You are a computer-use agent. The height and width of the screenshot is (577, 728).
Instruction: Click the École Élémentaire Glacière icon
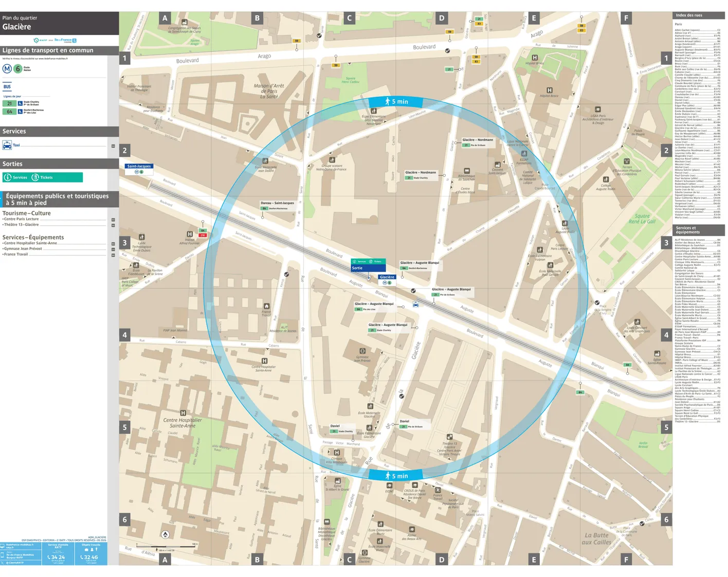pos(369,427)
